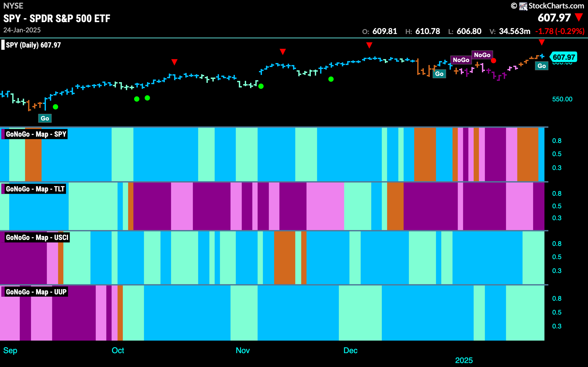Click the GoNoGo - Map - USCI panel label

36,237
